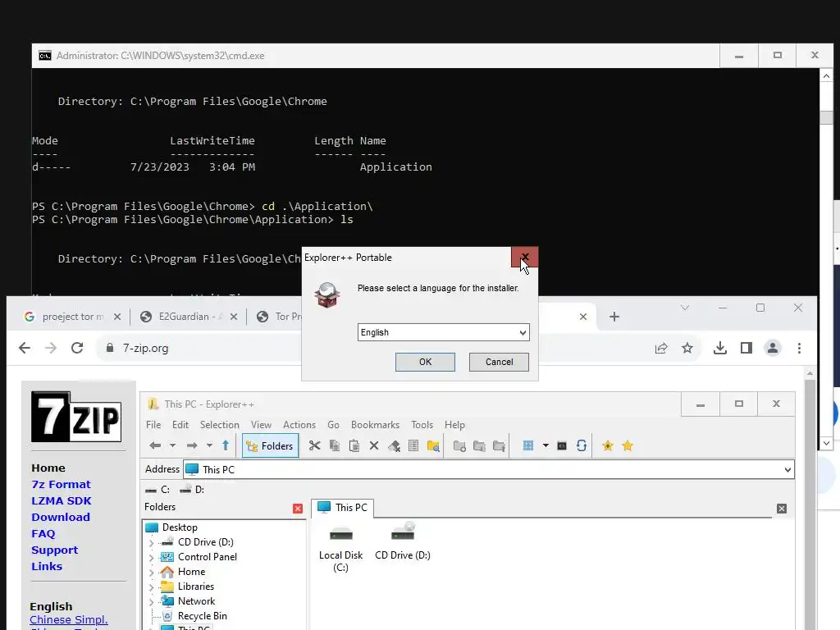The width and height of the screenshot is (840, 630).
Task: Click the Download link on 7-zip page
Action: (61, 518)
